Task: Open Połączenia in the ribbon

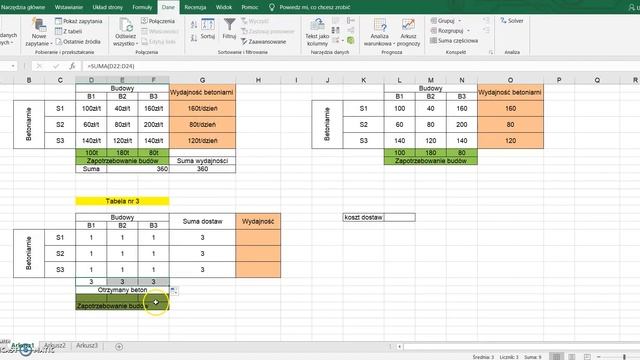Action: coord(158,21)
